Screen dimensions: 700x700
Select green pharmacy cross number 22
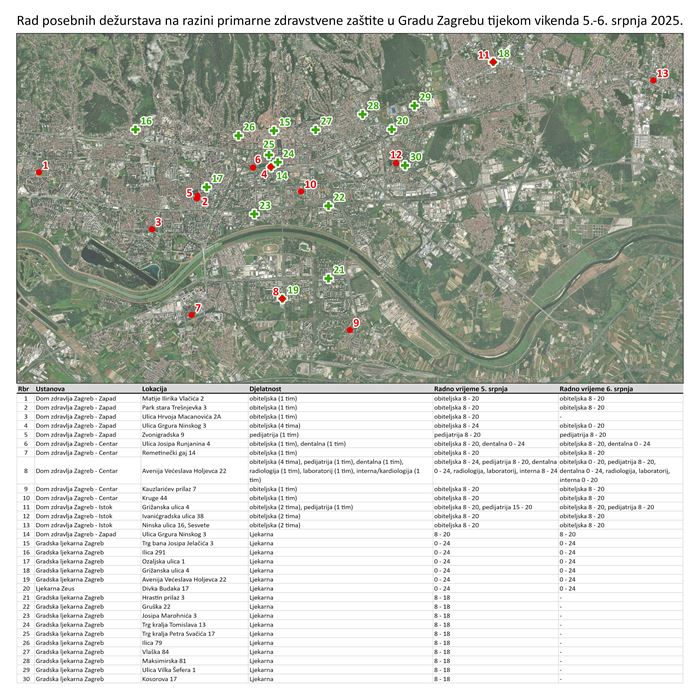(328, 206)
